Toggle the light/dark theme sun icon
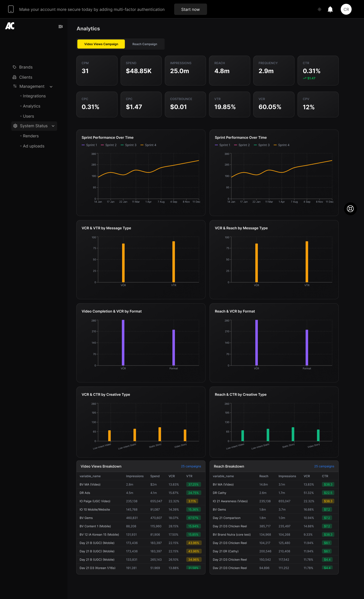 pos(320,9)
